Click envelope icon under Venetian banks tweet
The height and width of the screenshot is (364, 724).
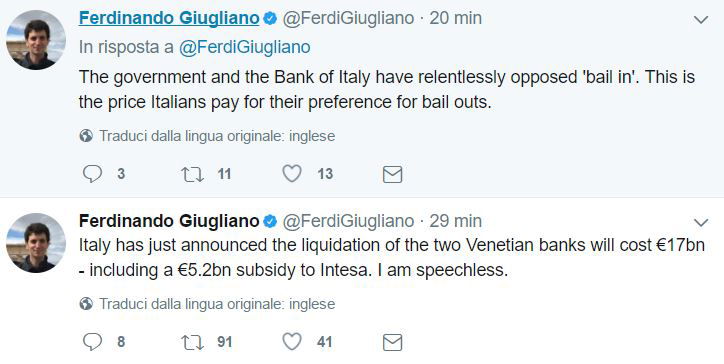(392, 342)
